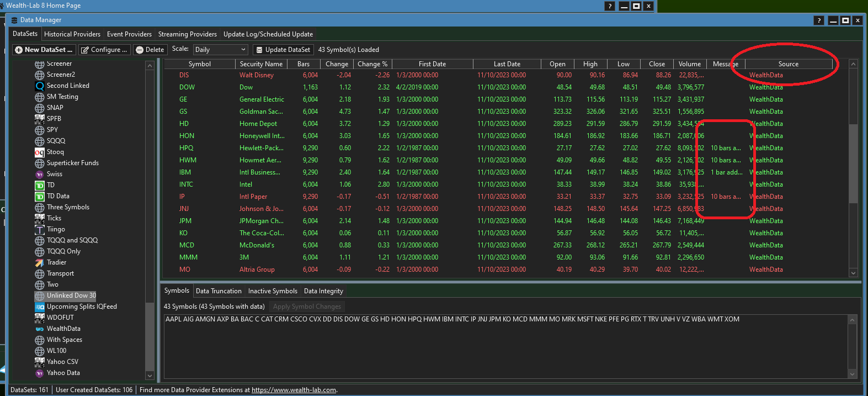Click the Second Linked Q icon
The height and width of the screenshot is (396, 868).
[40, 86]
